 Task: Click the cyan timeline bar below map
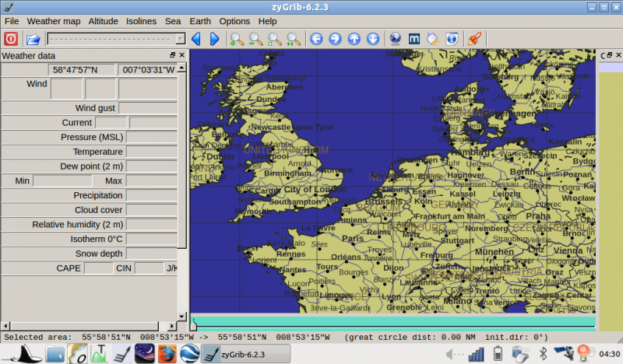point(393,321)
